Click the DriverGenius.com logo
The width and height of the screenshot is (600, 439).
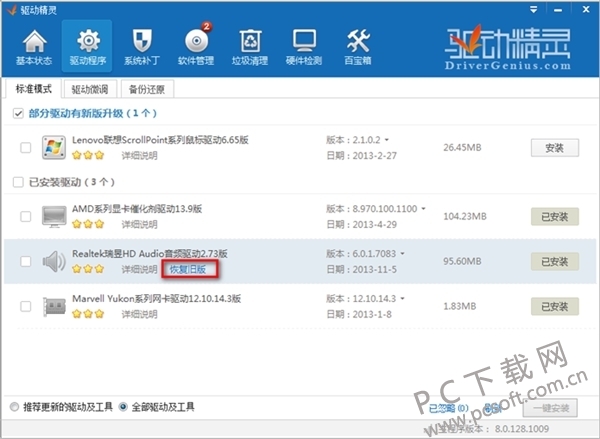[x=508, y=47]
